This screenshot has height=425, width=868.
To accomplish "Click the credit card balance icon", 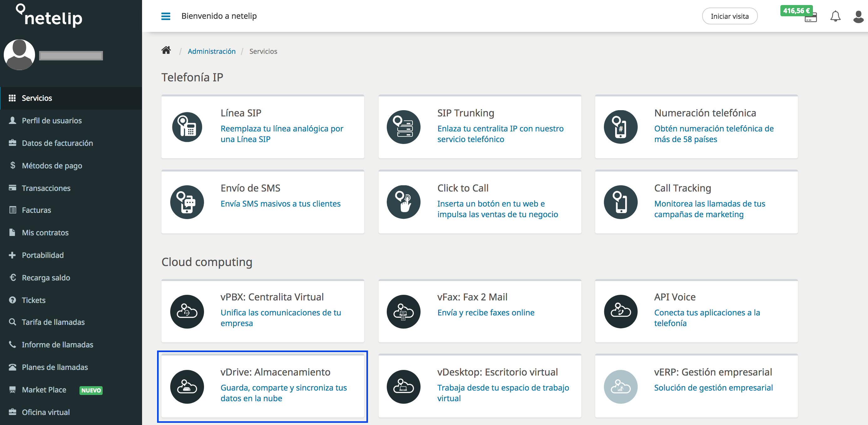I will pos(810,18).
